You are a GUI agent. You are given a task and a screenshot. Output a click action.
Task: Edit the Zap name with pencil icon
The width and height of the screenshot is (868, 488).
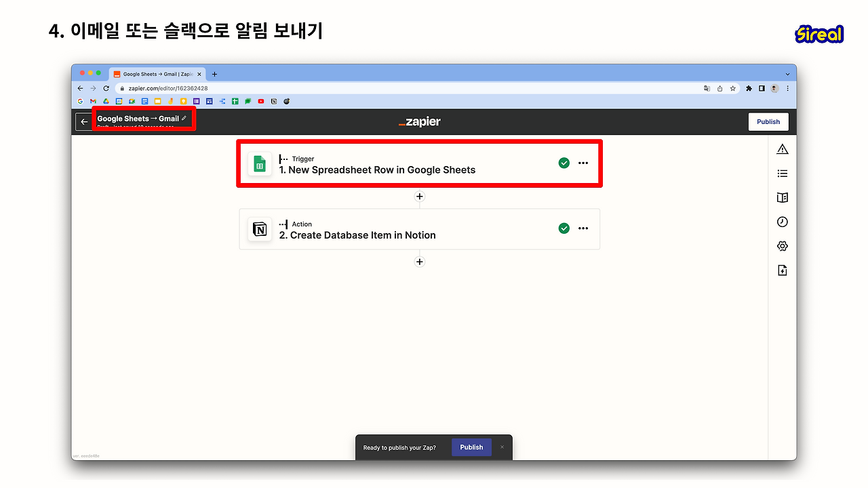[x=184, y=118]
